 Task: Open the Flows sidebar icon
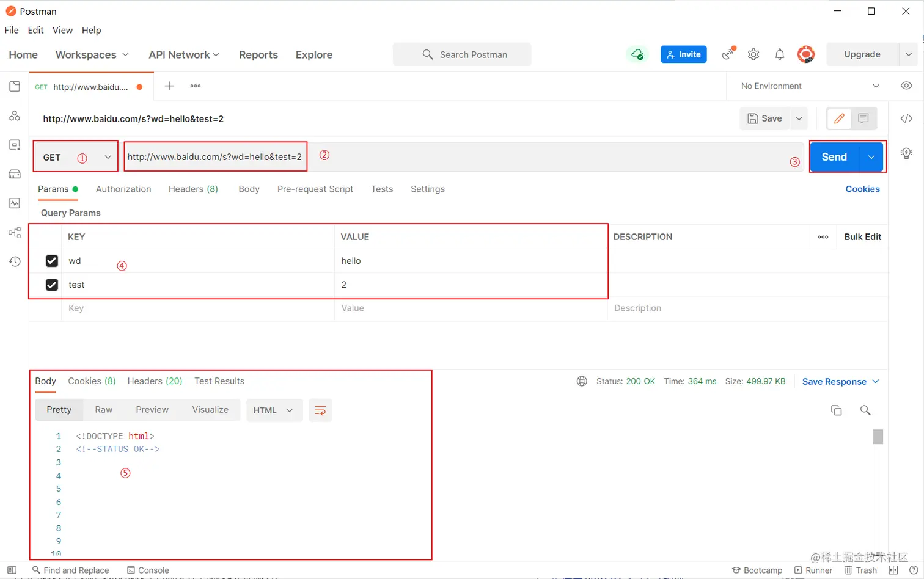point(15,232)
